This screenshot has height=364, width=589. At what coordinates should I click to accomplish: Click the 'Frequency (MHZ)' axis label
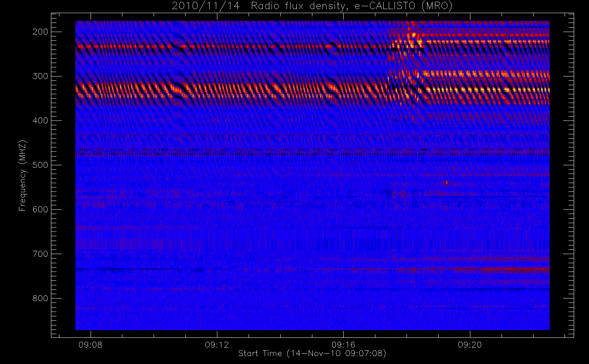click(x=23, y=175)
